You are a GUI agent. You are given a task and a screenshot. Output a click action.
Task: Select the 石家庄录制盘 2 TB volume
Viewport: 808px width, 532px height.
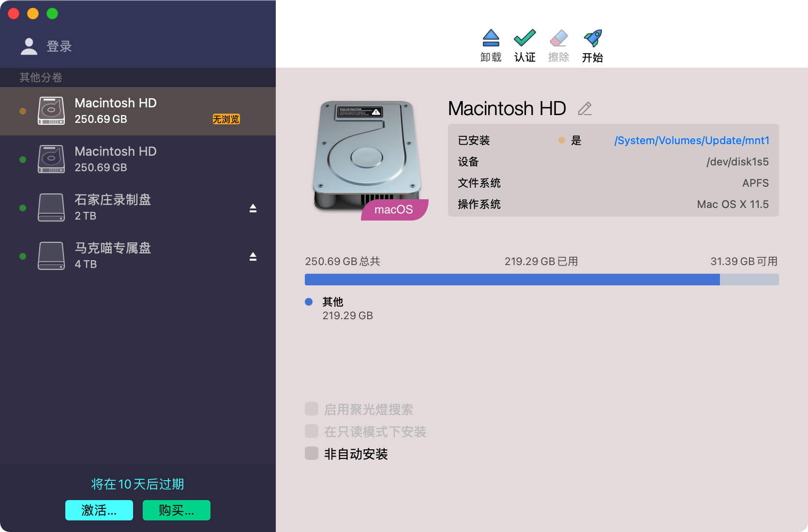coord(138,208)
